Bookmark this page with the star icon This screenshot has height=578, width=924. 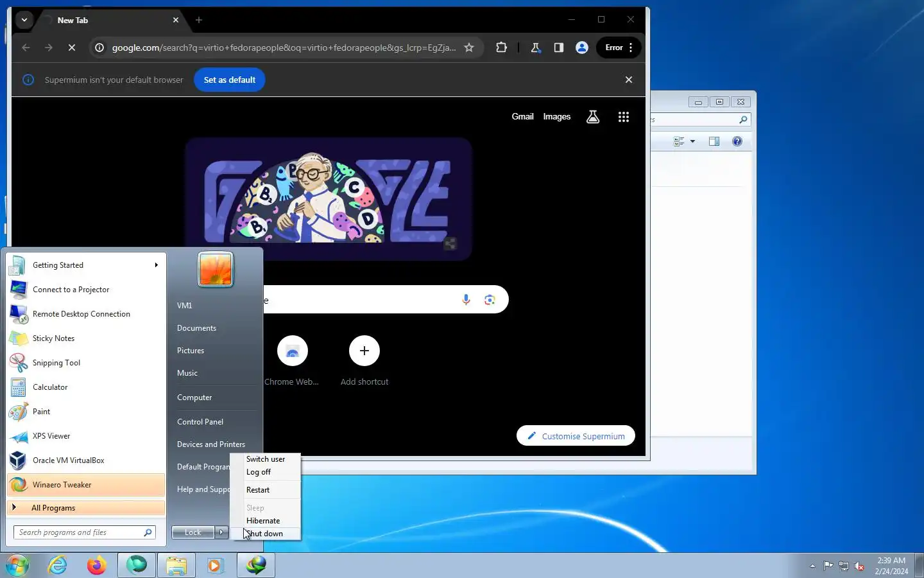pos(469,48)
